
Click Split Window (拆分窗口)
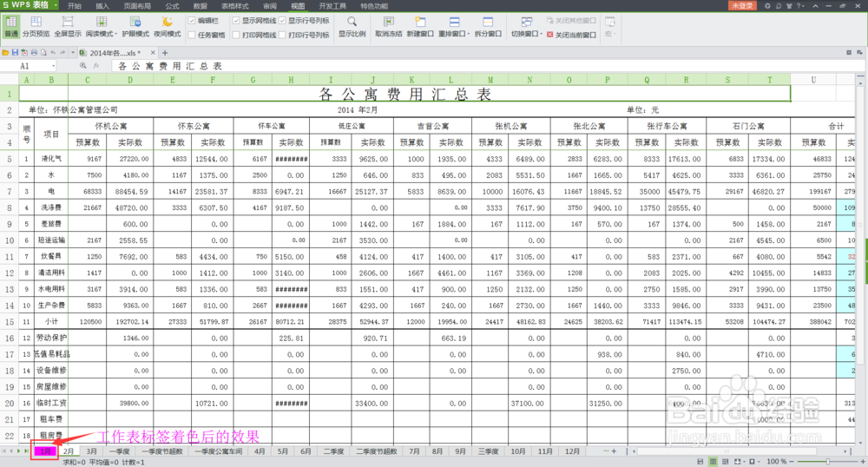click(488, 26)
